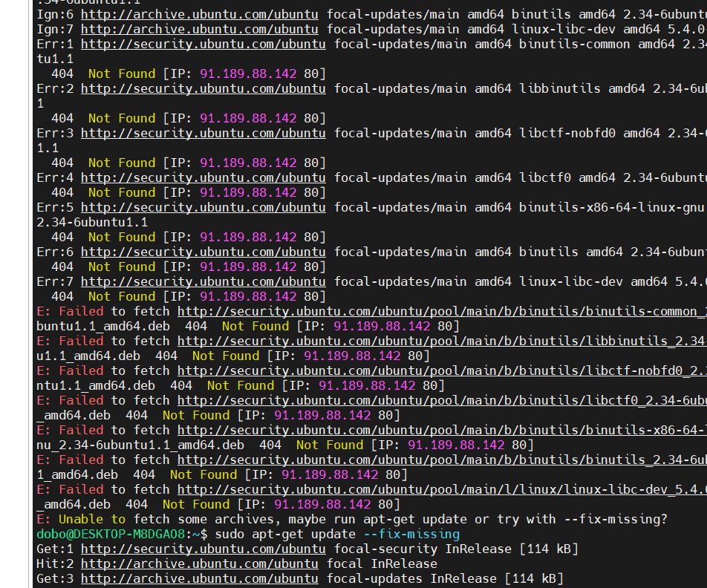The width and height of the screenshot is (707, 588).
Task: Follow the security.ubuntu.com link on the Err:2 line
Action: [x=203, y=89]
